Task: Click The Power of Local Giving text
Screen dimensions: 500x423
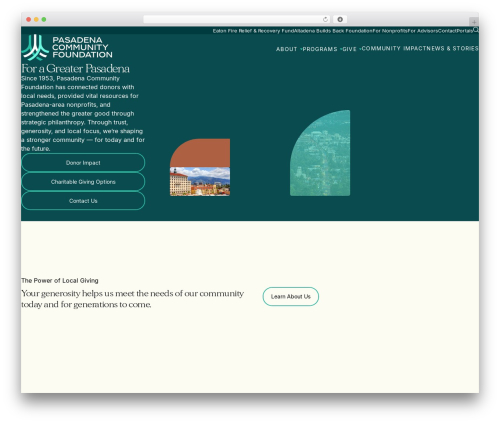Action: click(x=60, y=280)
